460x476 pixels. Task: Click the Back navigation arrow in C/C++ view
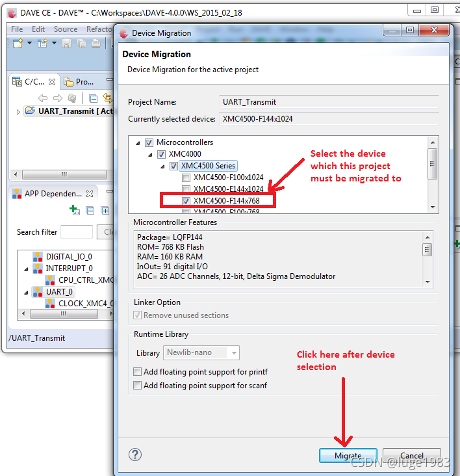click(x=43, y=98)
